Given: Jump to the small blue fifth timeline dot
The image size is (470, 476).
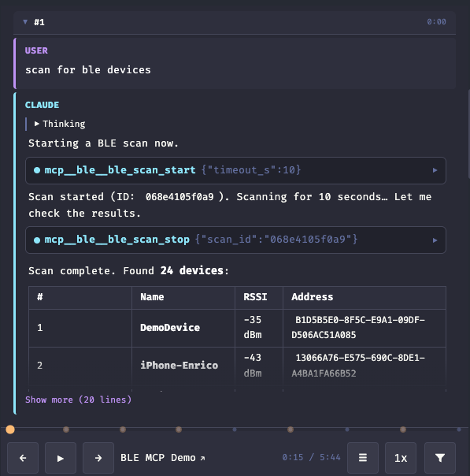Looking at the screenshot, I should pyautogui.click(x=235, y=430).
